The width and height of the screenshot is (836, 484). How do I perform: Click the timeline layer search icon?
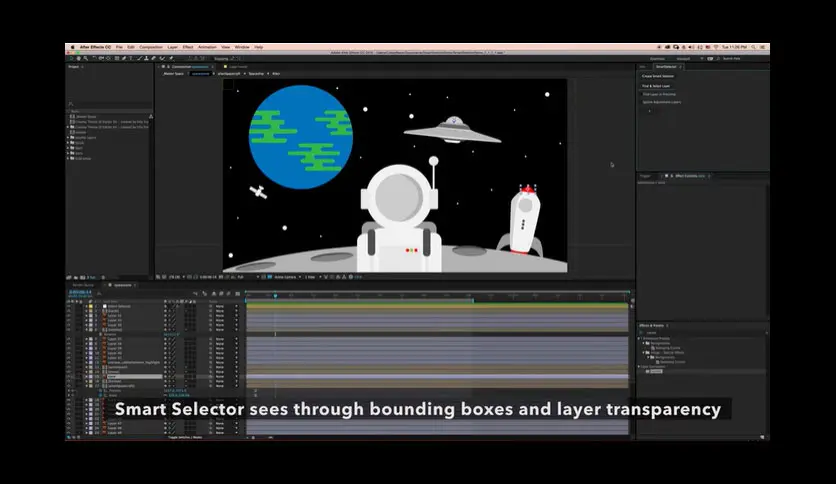(x=100, y=294)
